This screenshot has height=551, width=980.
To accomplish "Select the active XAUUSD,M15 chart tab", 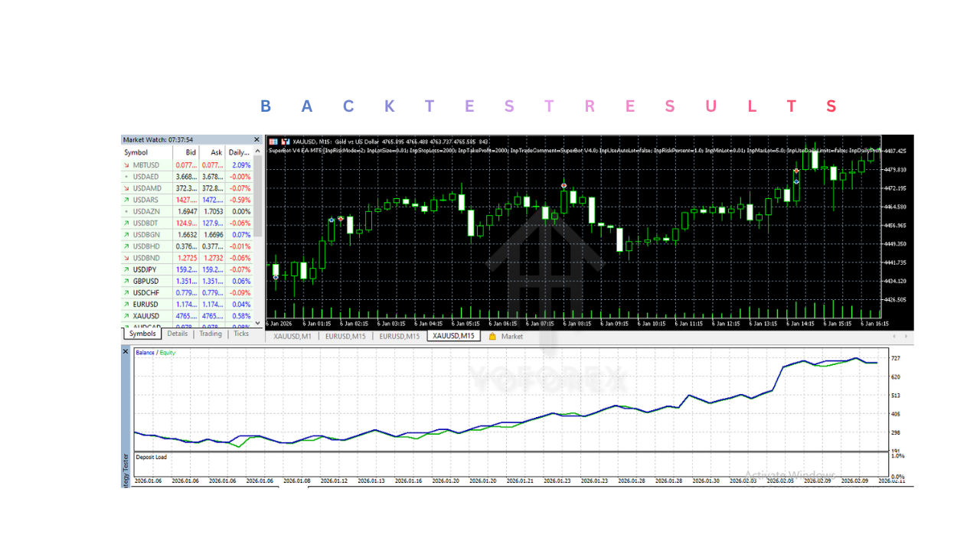I will [453, 336].
